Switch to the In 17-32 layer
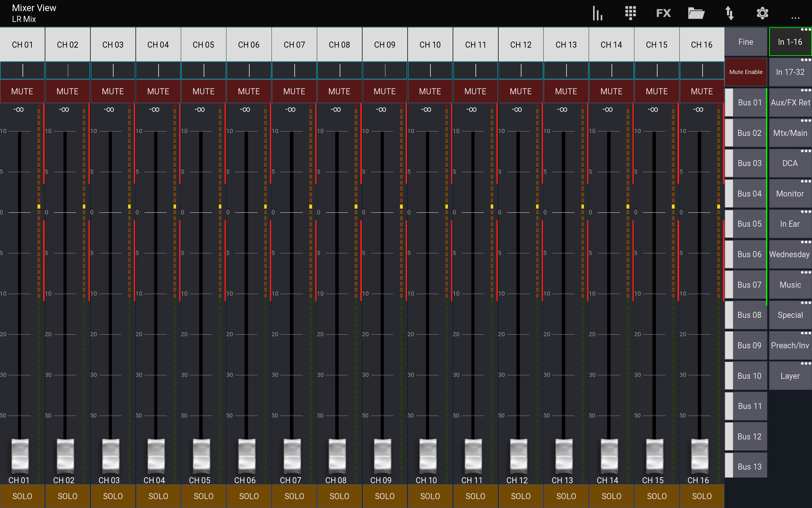The image size is (812, 508). pyautogui.click(x=790, y=72)
